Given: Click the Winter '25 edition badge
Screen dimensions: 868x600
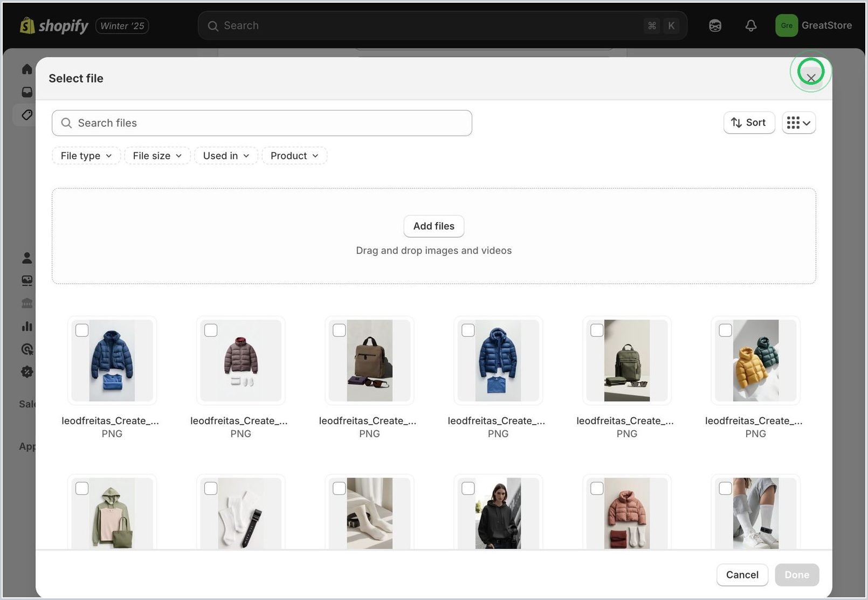Looking at the screenshot, I should pyautogui.click(x=122, y=26).
